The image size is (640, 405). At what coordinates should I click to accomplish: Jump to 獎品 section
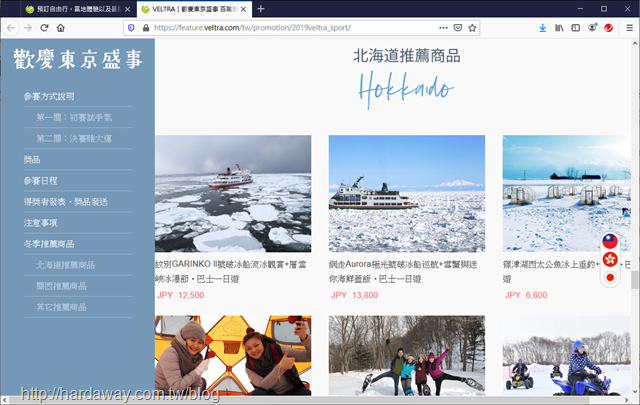coord(32,160)
